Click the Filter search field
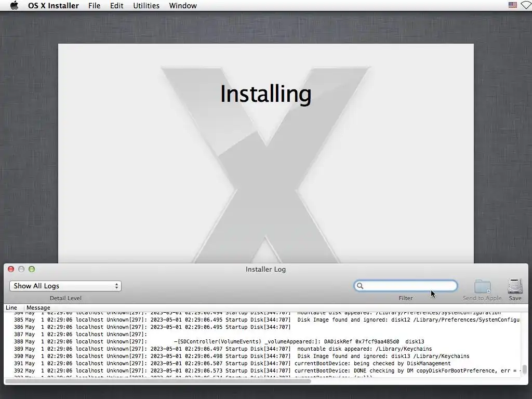 pyautogui.click(x=406, y=286)
